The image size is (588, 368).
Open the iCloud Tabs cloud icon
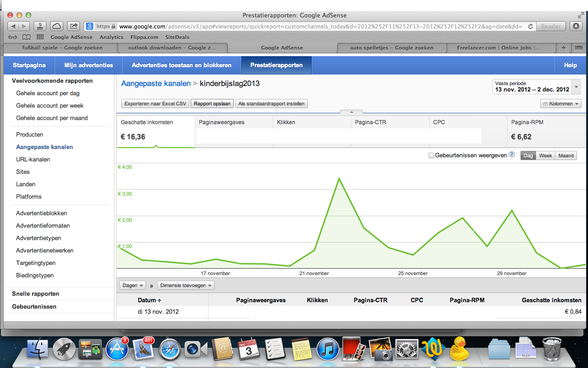click(56, 26)
